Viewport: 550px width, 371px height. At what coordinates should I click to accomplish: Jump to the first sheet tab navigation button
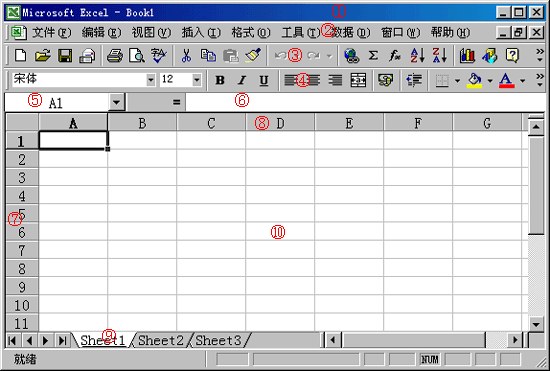pos(12,340)
